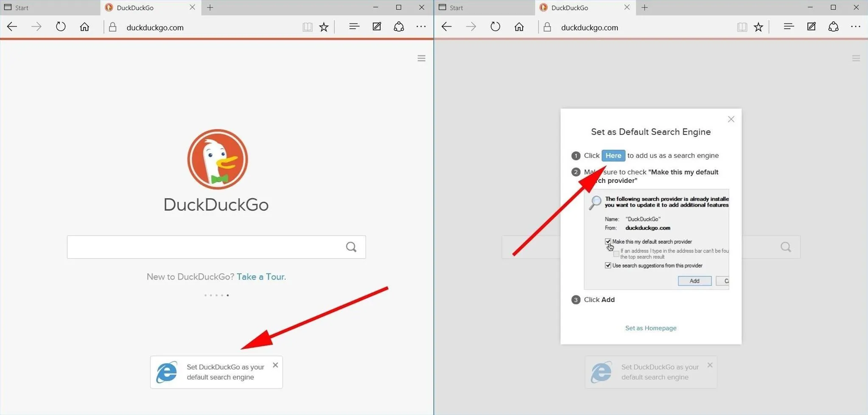This screenshot has height=415, width=868.
Task: Click the 'DuckDuckGo' wordmark under the logo
Action: (x=216, y=205)
